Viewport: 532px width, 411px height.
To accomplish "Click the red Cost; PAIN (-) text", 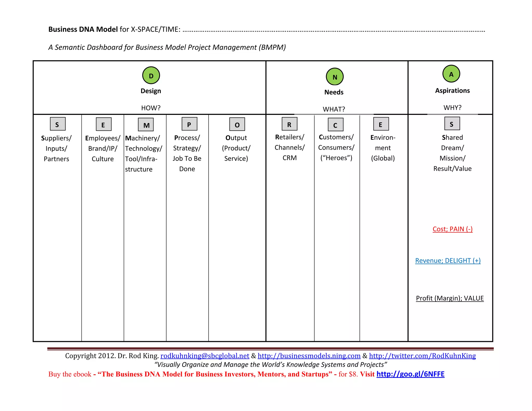I will pos(453,229).
